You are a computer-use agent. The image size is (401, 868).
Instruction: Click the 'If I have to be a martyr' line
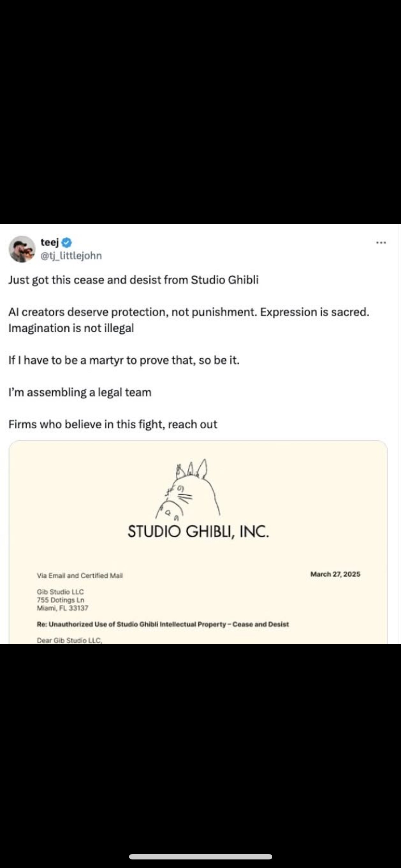pyautogui.click(x=124, y=360)
